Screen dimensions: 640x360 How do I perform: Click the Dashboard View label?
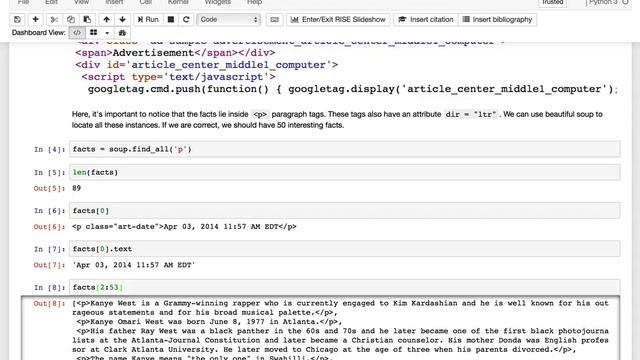pos(39,33)
